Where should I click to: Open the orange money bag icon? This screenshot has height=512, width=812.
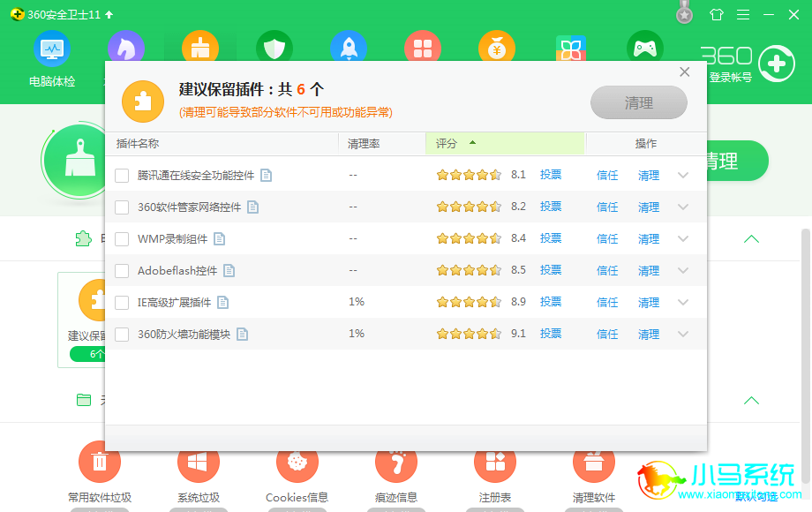point(497,47)
